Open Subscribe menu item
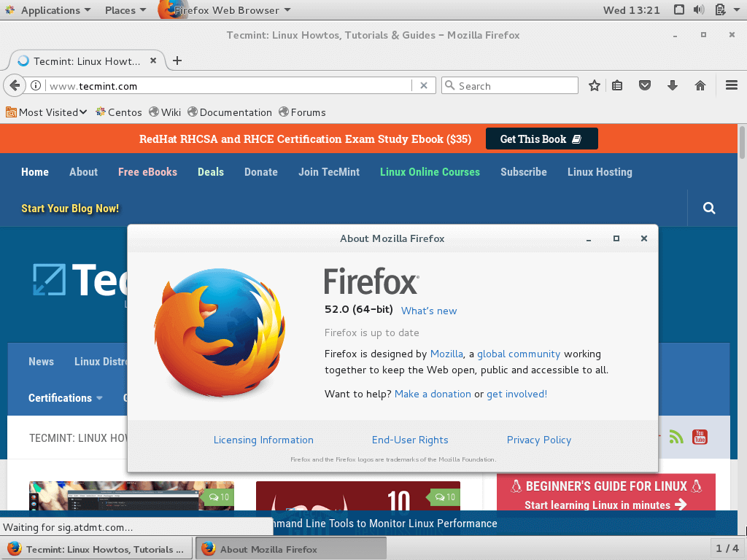The image size is (747, 560). pyautogui.click(x=524, y=172)
